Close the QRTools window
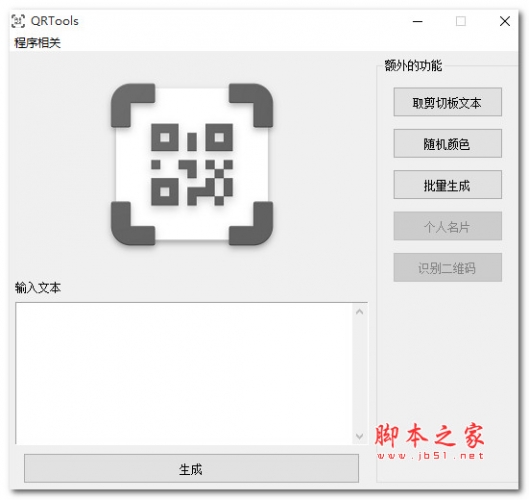The image size is (529, 500). point(505,21)
